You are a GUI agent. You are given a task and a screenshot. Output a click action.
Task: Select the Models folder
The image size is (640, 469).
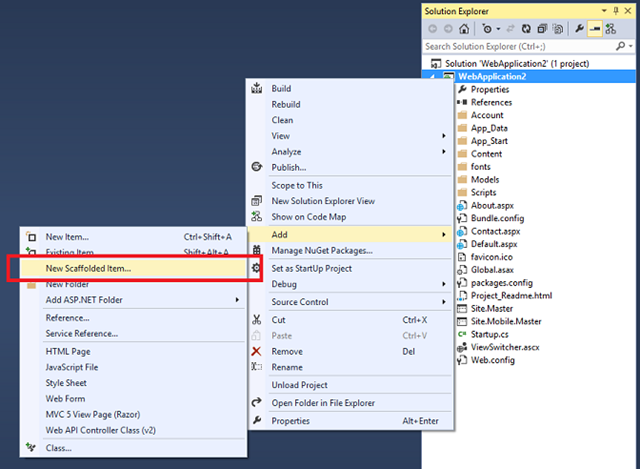[x=485, y=180]
